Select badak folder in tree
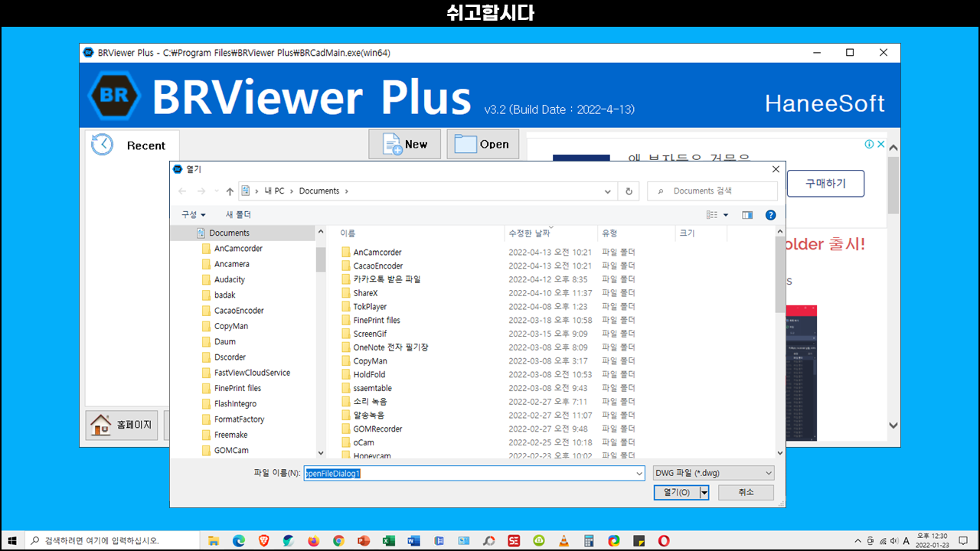This screenshot has height=551, width=980. [x=224, y=295]
